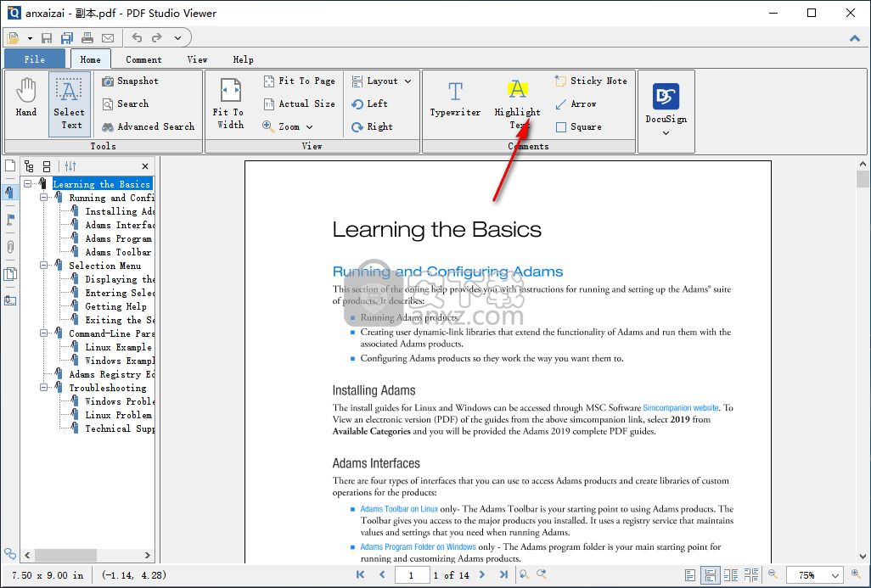Email the document

(x=108, y=38)
